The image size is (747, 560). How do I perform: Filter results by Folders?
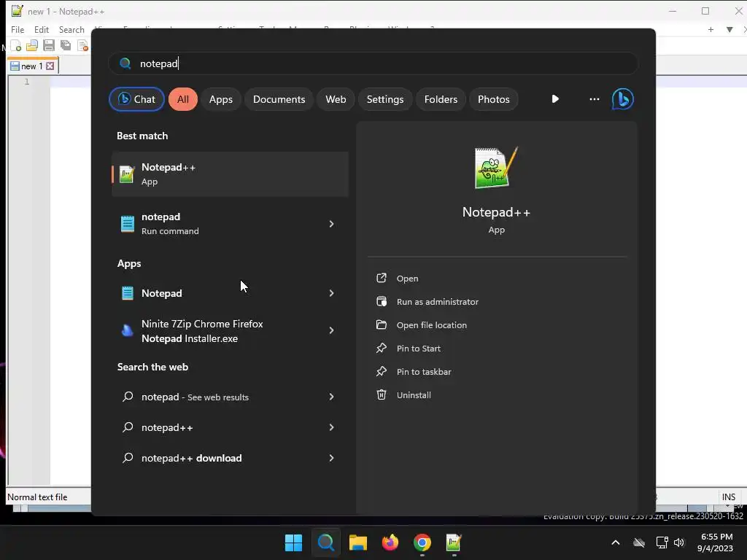[441, 99]
